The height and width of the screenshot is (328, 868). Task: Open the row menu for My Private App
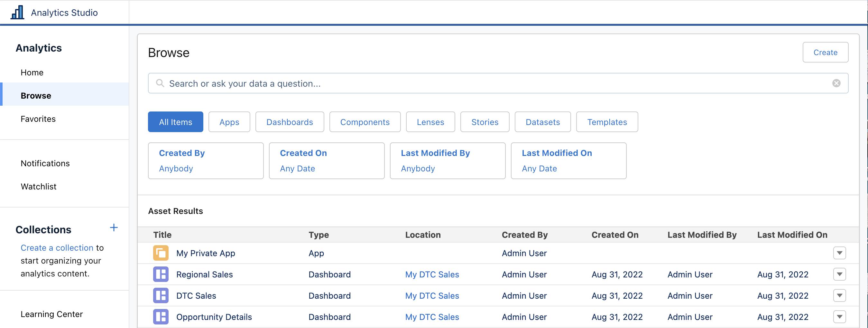pyautogui.click(x=839, y=253)
